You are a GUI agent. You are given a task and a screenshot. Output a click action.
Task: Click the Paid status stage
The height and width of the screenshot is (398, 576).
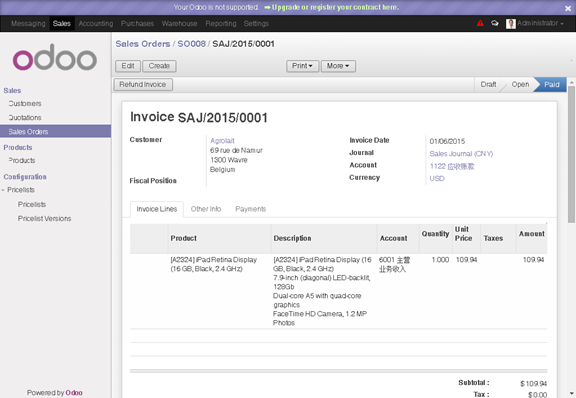pyautogui.click(x=551, y=85)
